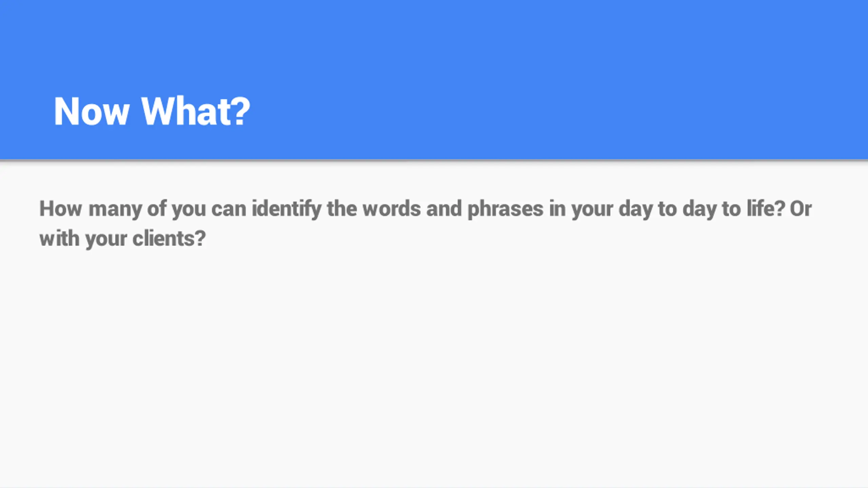This screenshot has width=868, height=488.
Task: Click the blank white area below the body text
Action: point(434,366)
